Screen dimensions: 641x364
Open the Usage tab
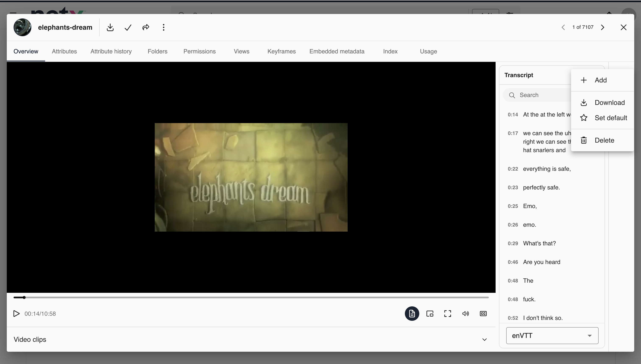pyautogui.click(x=428, y=51)
